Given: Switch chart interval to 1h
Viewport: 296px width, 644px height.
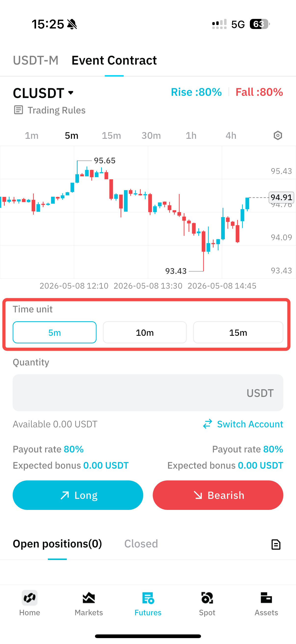Looking at the screenshot, I should 191,136.
